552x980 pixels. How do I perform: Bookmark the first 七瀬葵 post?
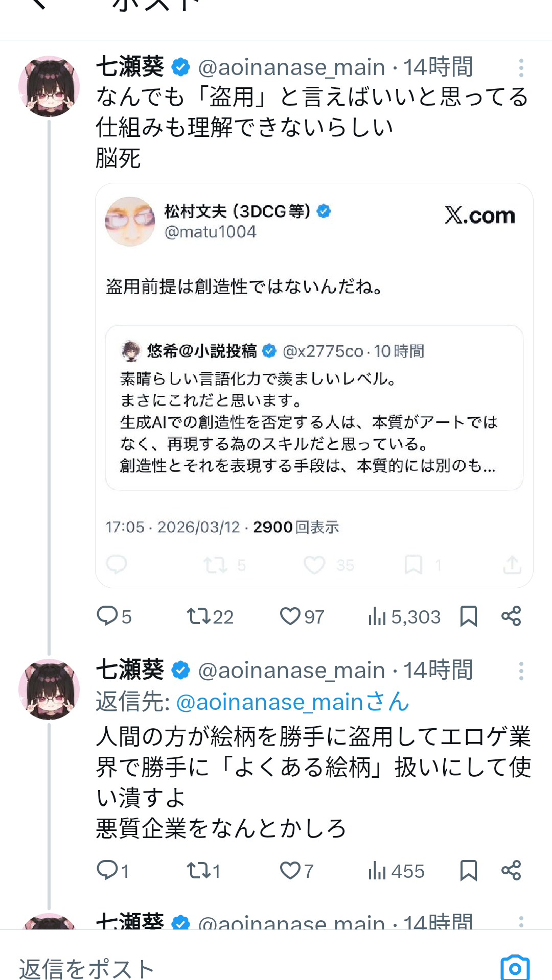pos(468,616)
